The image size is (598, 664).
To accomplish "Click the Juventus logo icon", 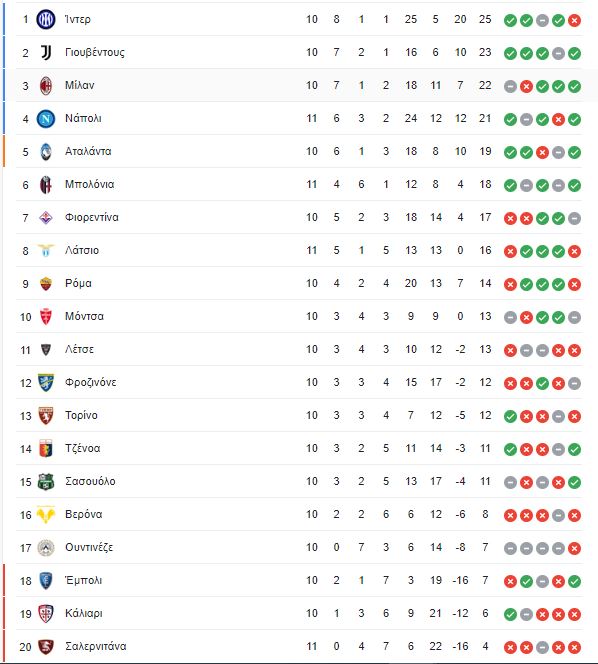I will (x=46, y=53).
